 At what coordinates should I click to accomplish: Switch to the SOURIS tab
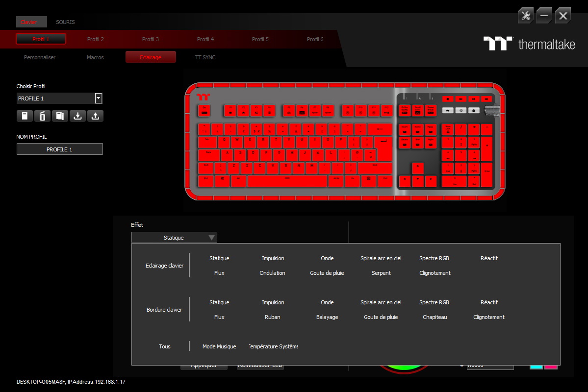tap(65, 22)
